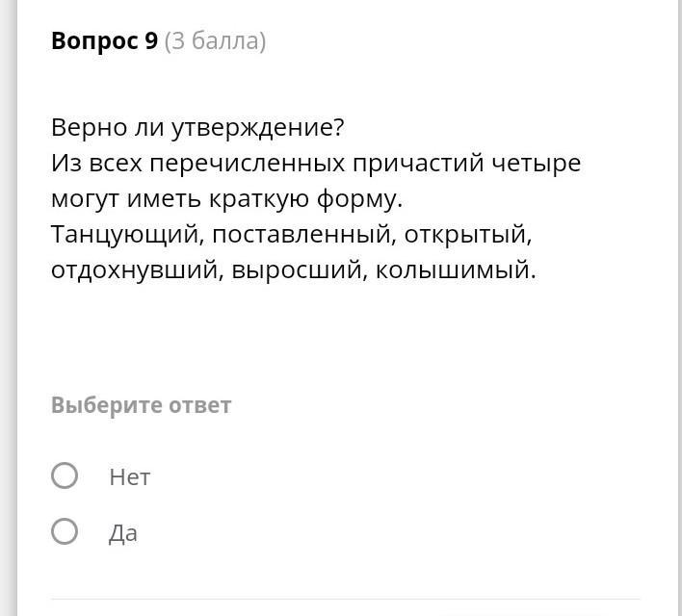Click the word 'открытый' in the list
This screenshot has width=682, height=616.
[466, 235]
